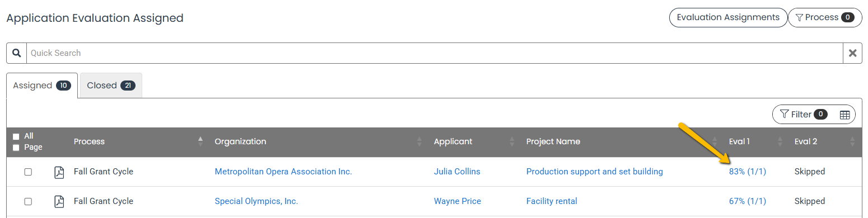868x218 pixels.
Task: Sort by the Eval 1 column arrows
Action: [x=780, y=141]
